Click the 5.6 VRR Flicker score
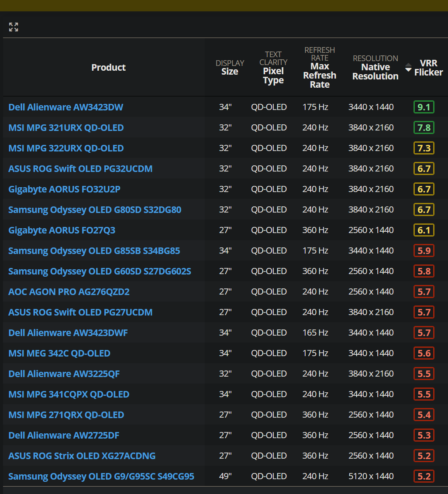 tap(424, 353)
